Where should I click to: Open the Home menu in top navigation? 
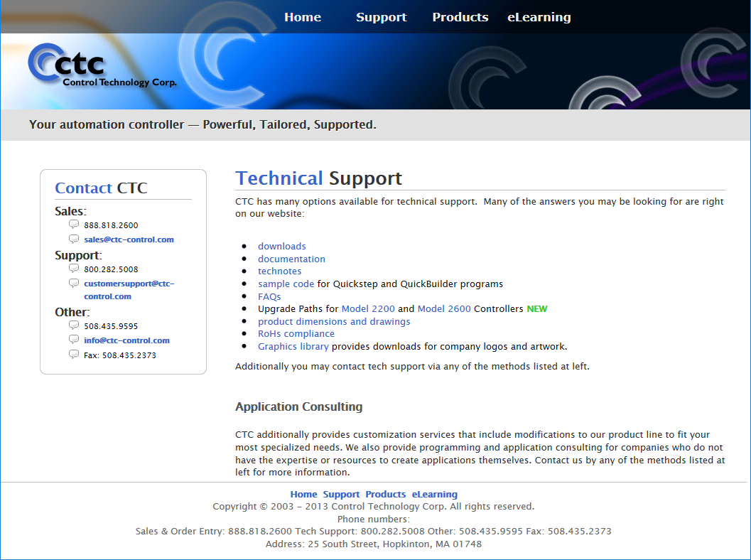(x=303, y=17)
